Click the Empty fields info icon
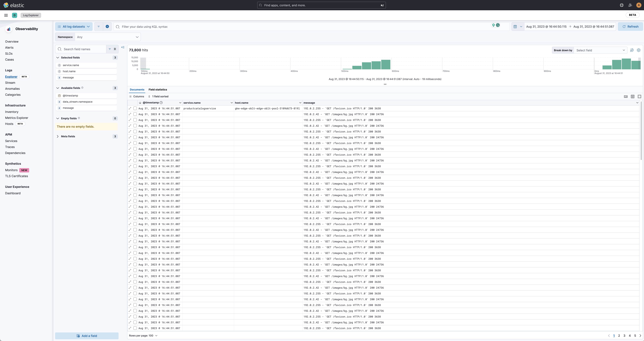This screenshot has width=644, height=341. pyautogui.click(x=79, y=118)
